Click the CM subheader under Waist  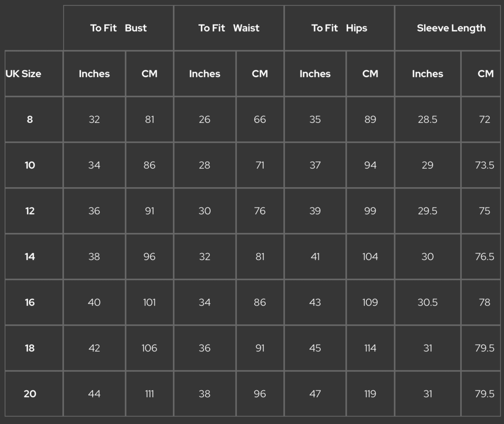(260, 74)
